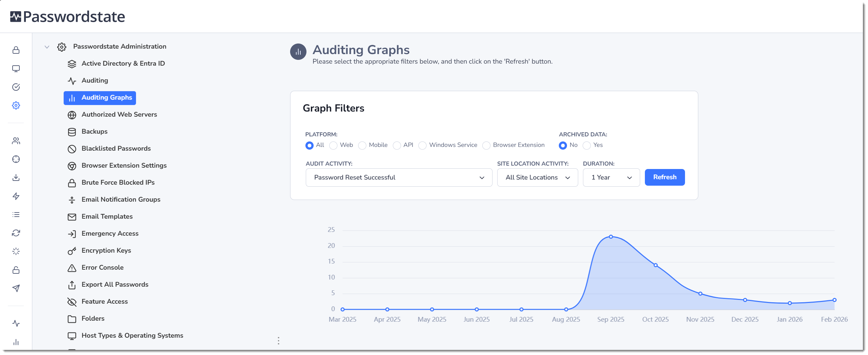Screen dimensions: 868x355
Task: Click the loader spinner rail icon
Action: coord(16,251)
